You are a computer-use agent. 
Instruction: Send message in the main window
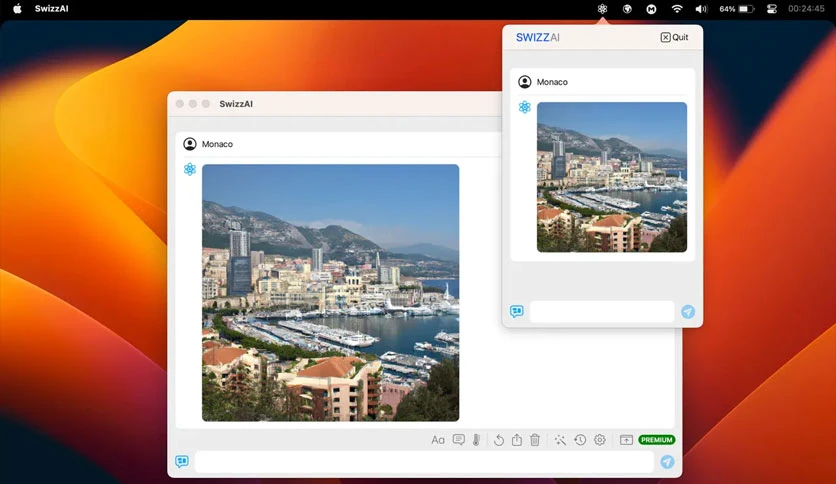(667, 462)
